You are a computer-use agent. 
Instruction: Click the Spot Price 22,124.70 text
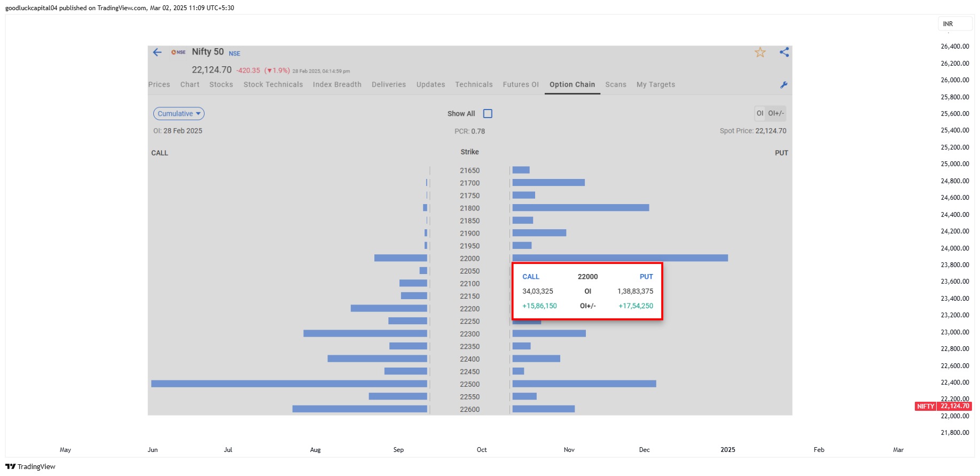click(753, 131)
